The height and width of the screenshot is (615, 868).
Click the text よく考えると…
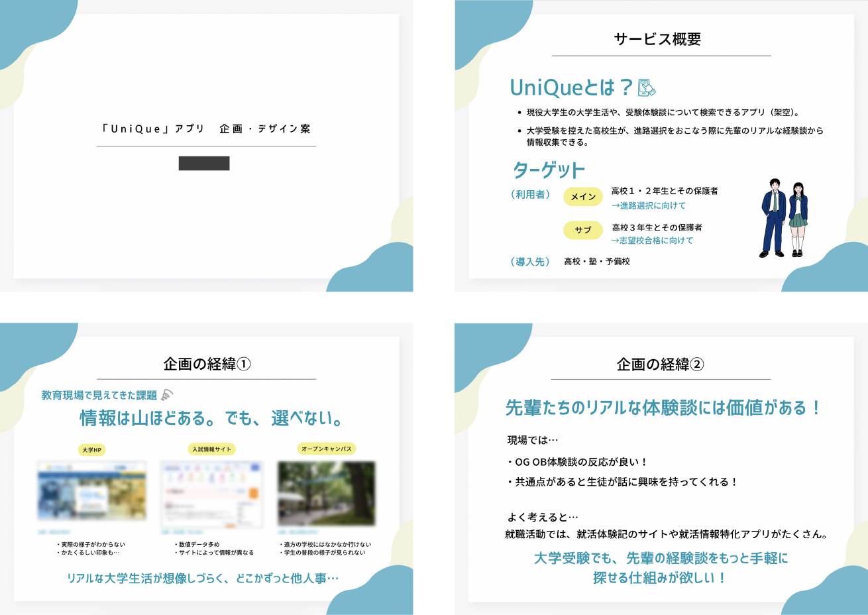click(543, 517)
